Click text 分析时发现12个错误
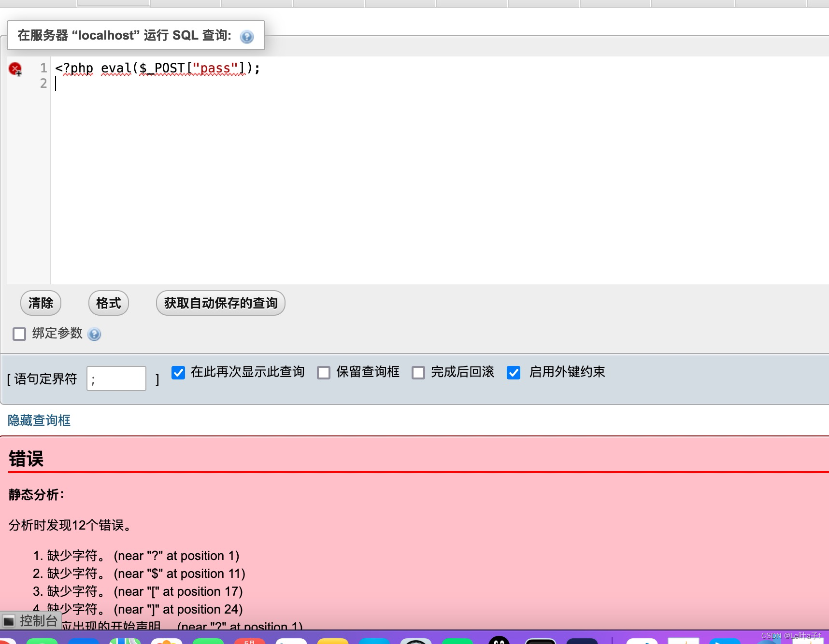Screen dimensions: 829x644 [70, 525]
